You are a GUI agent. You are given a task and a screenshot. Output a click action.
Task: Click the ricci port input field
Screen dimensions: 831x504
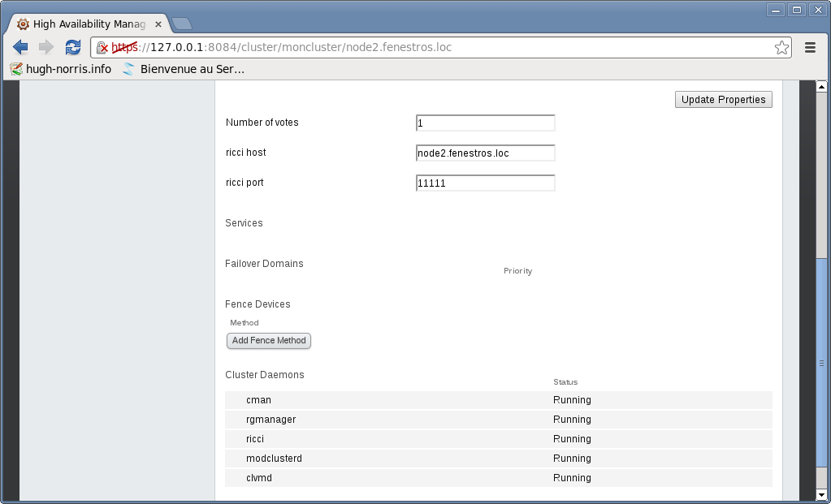pos(485,183)
